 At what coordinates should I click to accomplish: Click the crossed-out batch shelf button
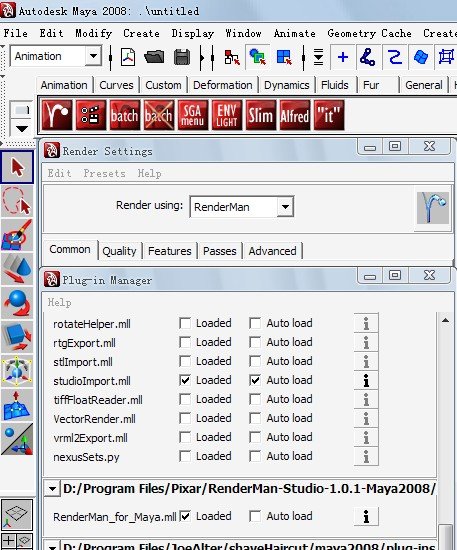(159, 115)
